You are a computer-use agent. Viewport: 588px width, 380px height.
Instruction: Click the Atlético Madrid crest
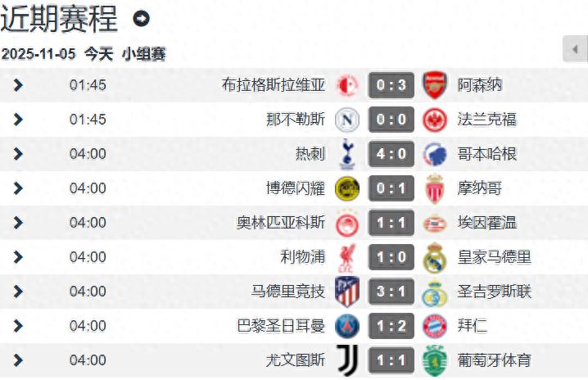347,292
